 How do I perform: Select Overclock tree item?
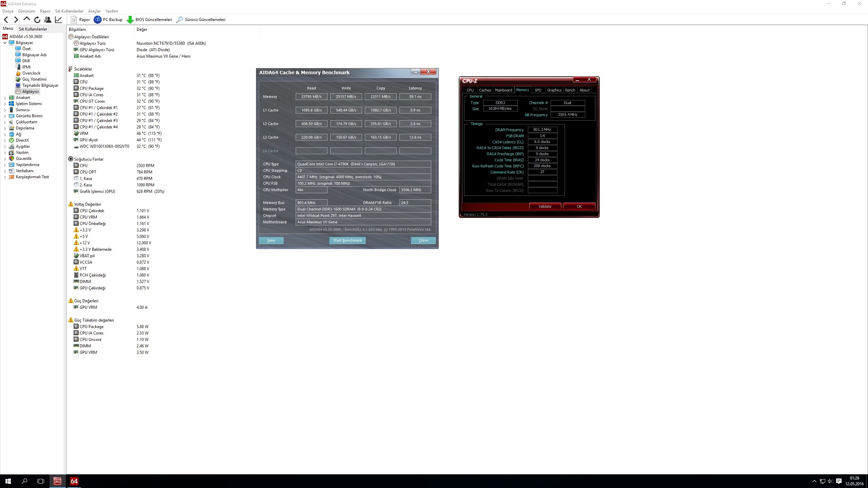31,73
